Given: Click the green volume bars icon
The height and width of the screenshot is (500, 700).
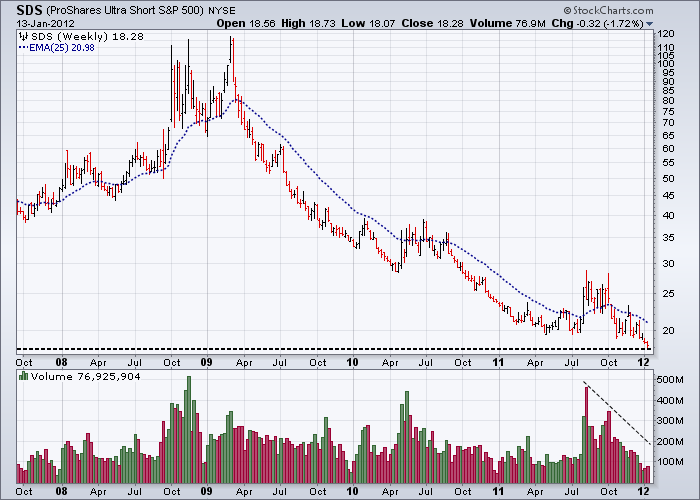Looking at the screenshot, I should pyautogui.click(x=23, y=376).
